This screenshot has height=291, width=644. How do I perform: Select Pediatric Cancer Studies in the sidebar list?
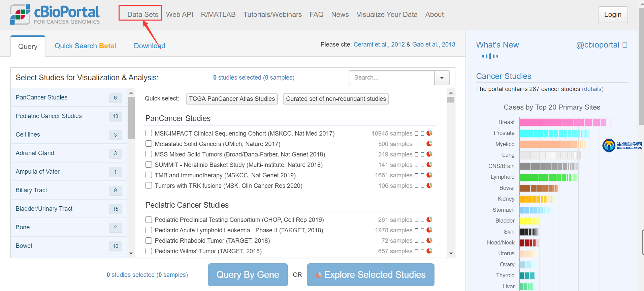[x=69, y=116]
